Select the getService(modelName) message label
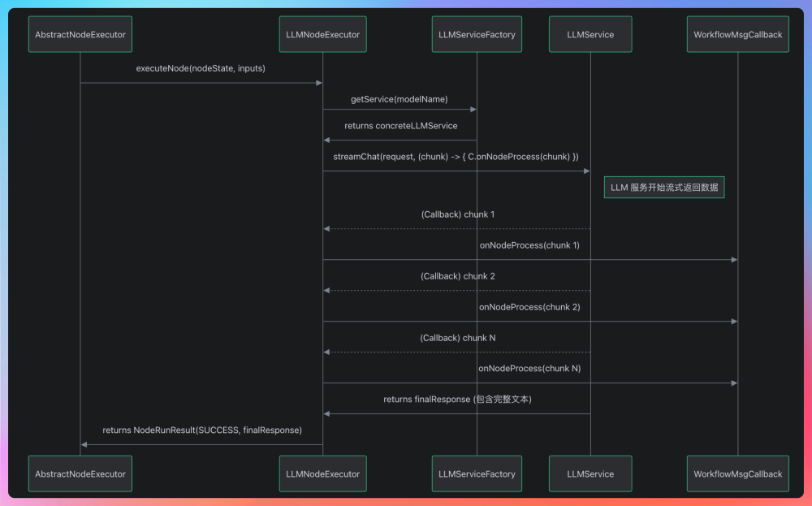The width and height of the screenshot is (812, 506). pyautogui.click(x=399, y=99)
